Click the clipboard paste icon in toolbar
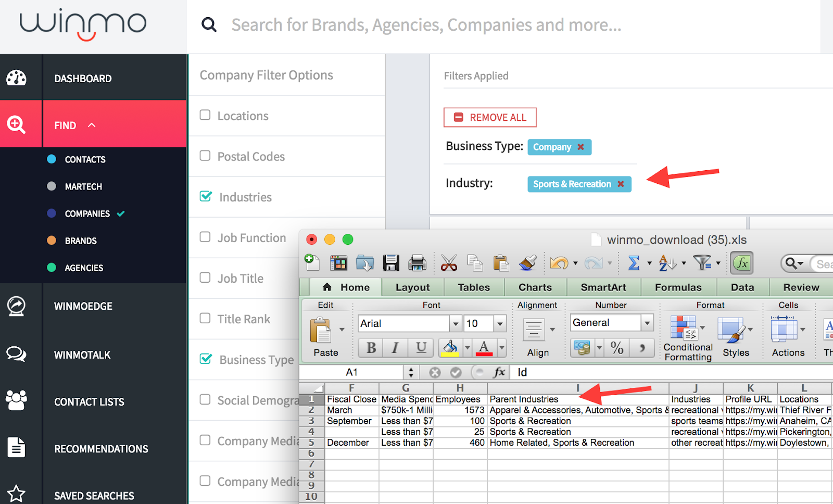 501,263
